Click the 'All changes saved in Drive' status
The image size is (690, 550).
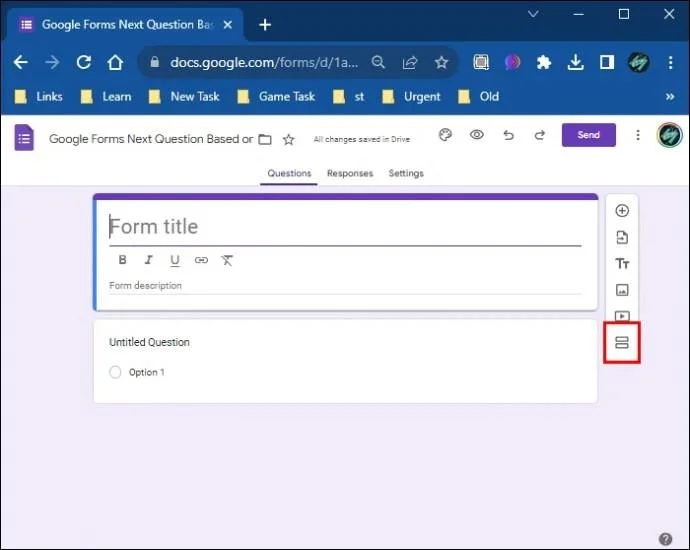(362, 139)
